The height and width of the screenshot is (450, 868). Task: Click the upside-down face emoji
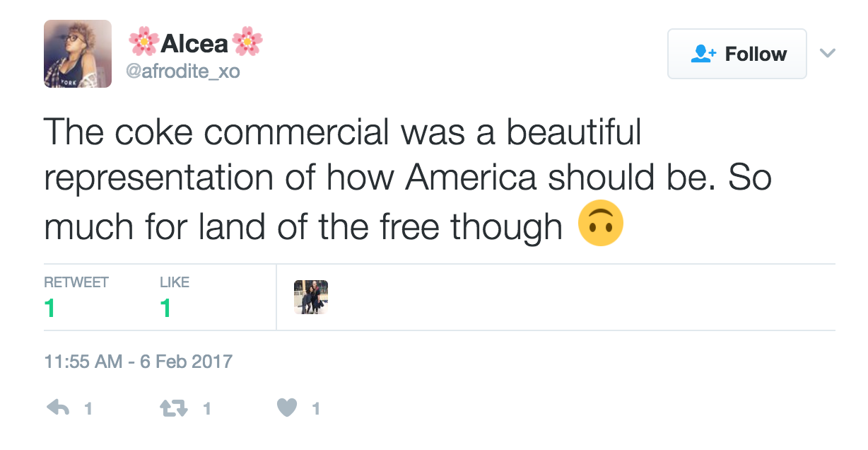[x=601, y=223]
